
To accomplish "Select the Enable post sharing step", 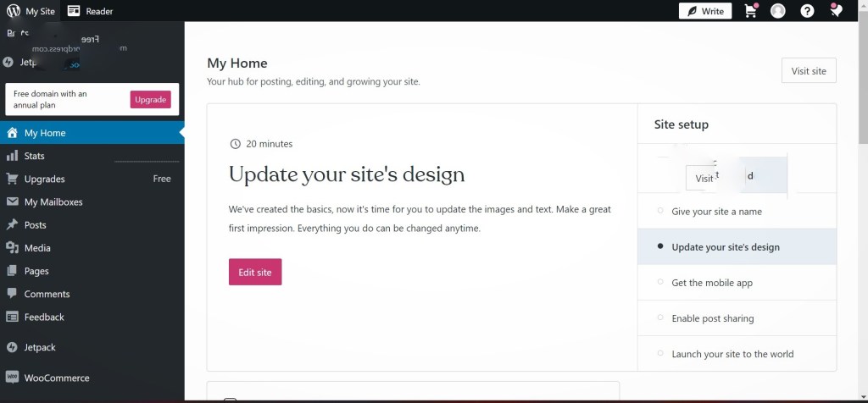I will click(712, 318).
